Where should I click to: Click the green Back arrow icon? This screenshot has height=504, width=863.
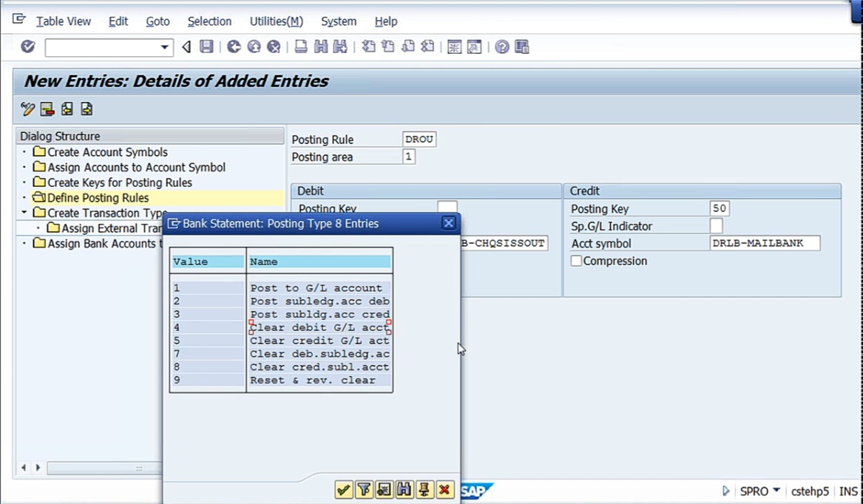coord(234,47)
